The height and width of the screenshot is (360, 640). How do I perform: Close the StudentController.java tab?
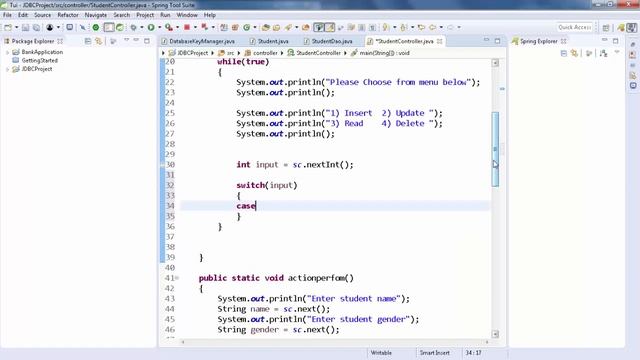[x=440, y=41]
